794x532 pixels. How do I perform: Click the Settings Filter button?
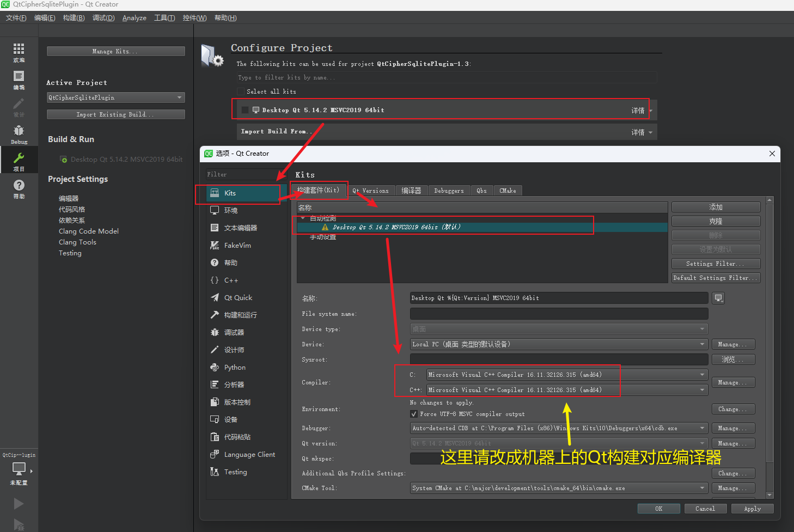(716, 264)
